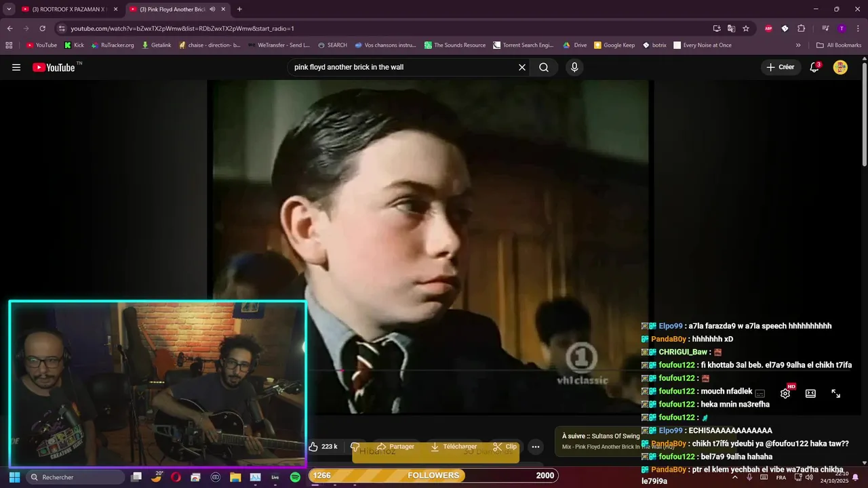Open the media control toolbar icon

(x=825, y=28)
